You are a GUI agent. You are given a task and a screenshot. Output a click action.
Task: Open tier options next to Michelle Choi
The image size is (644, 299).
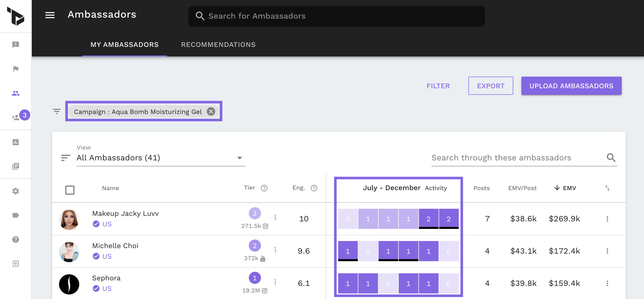275,250
